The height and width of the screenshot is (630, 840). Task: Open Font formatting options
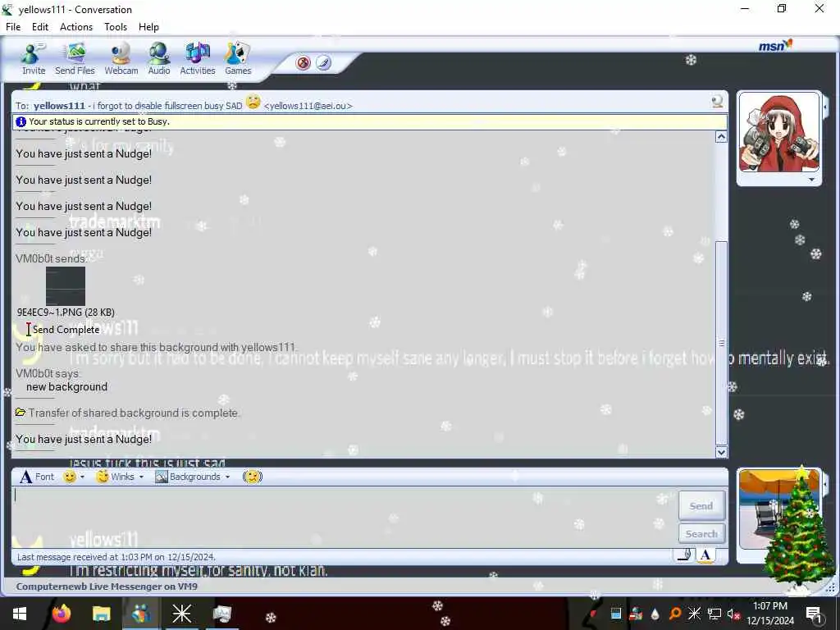(37, 477)
